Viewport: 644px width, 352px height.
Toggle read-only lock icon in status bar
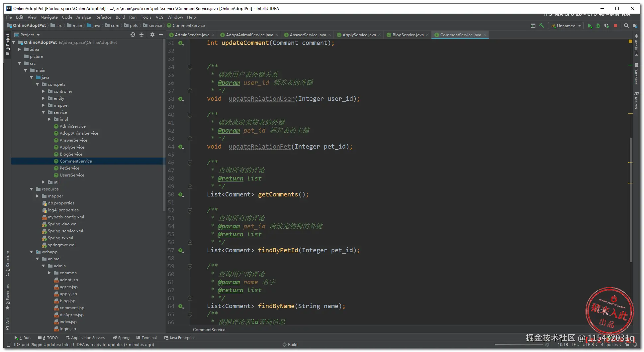click(627, 345)
